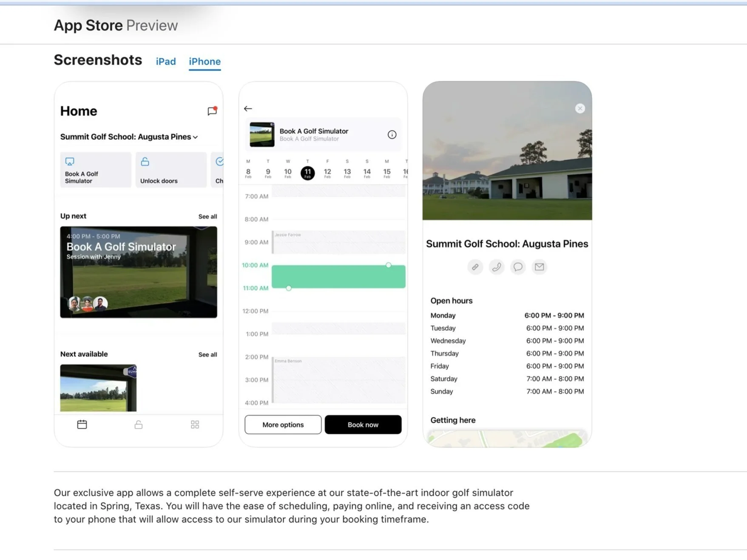Open See all next to Up next
747x560 pixels.
pos(207,216)
